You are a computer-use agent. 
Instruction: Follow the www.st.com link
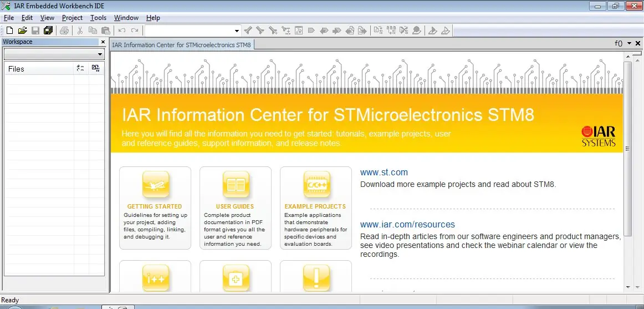coord(384,173)
